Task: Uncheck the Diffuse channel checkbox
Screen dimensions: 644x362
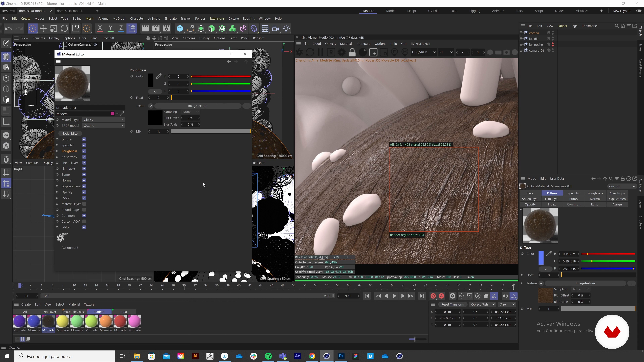Action: [84, 139]
